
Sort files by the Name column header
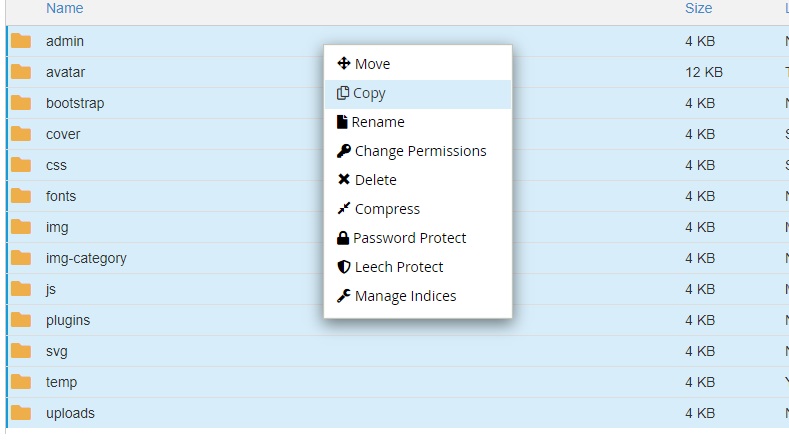point(64,8)
